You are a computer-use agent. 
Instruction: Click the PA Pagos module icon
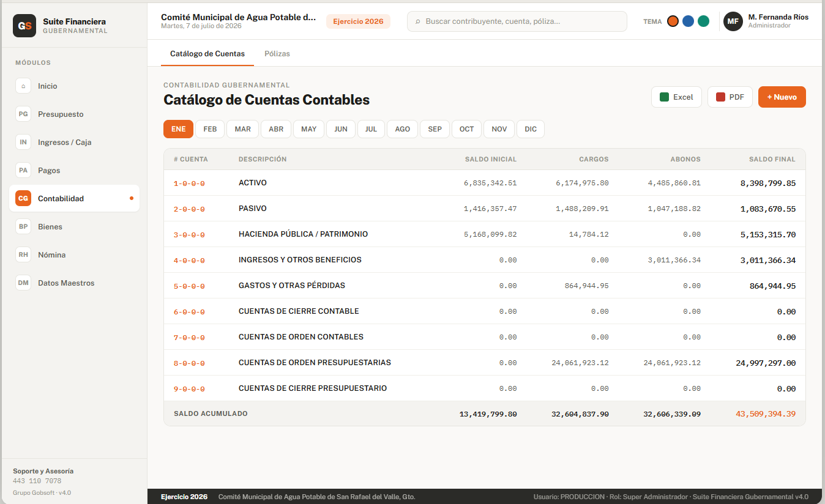tap(23, 171)
